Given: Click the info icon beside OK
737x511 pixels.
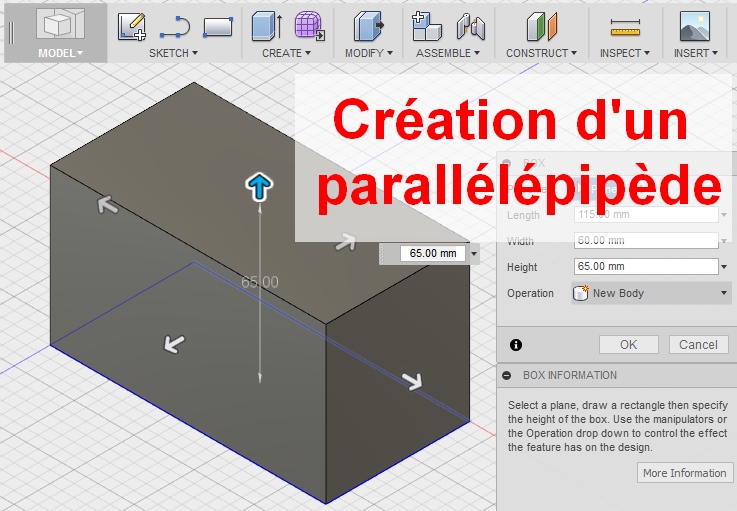Looking at the screenshot, I should 516,345.
